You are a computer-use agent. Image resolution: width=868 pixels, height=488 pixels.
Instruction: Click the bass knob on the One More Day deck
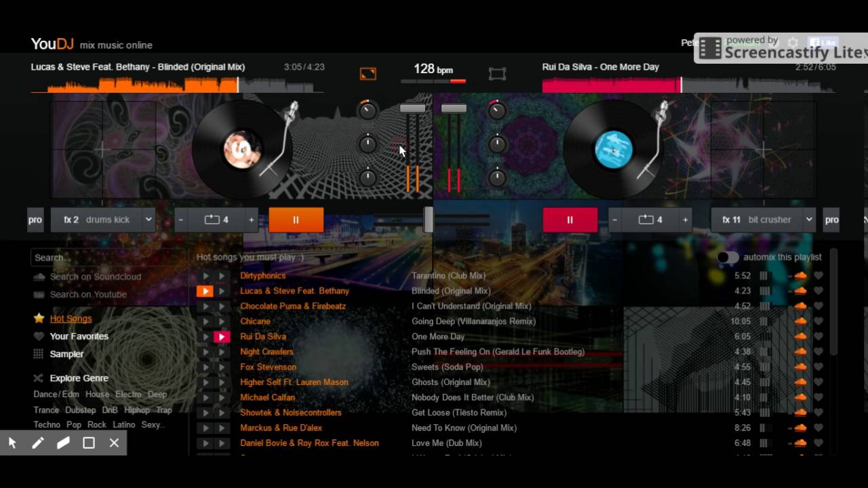[497, 144]
